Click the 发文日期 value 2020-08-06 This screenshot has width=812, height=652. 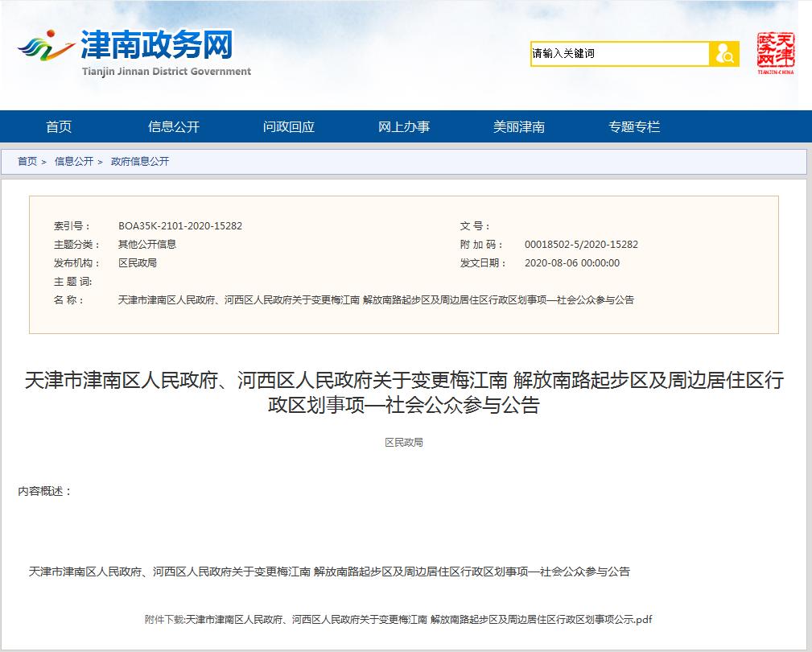[572, 263]
